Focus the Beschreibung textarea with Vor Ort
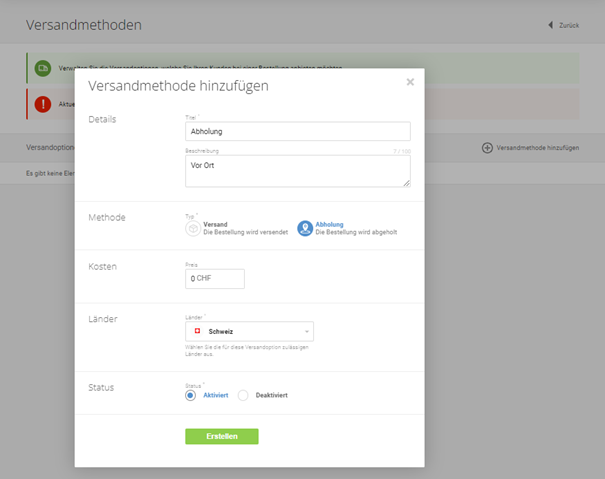The height and width of the screenshot is (479, 605). coord(297,171)
